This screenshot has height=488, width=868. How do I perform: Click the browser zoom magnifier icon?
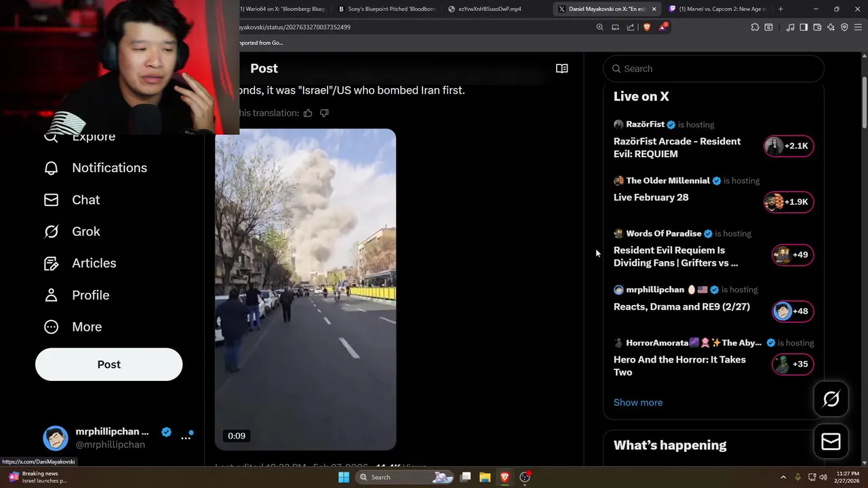[x=599, y=27]
